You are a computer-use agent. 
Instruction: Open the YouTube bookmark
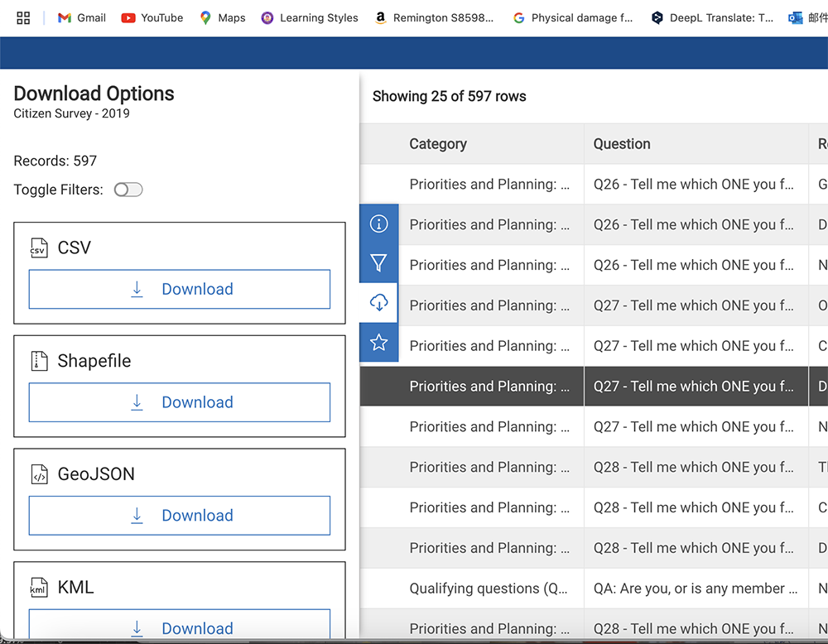pyautogui.click(x=151, y=17)
